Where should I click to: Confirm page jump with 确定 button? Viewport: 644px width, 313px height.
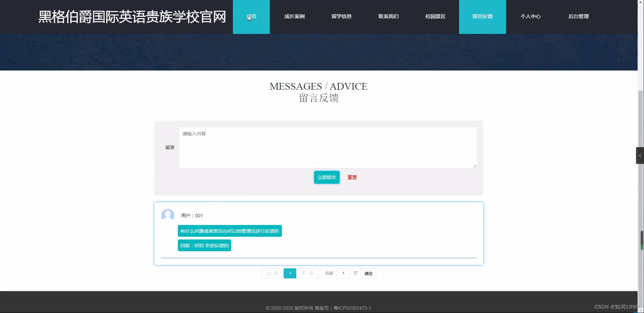(x=368, y=273)
